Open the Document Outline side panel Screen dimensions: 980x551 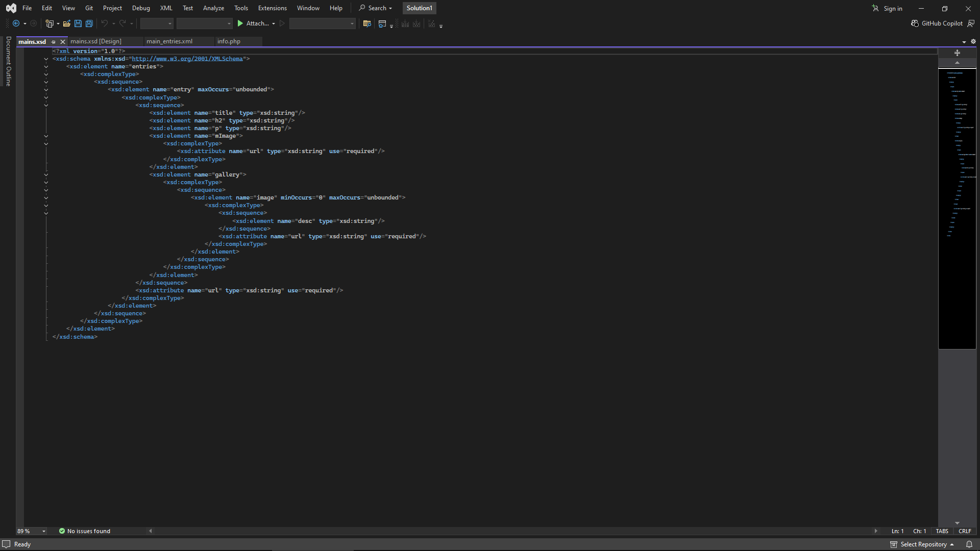pyautogui.click(x=9, y=61)
